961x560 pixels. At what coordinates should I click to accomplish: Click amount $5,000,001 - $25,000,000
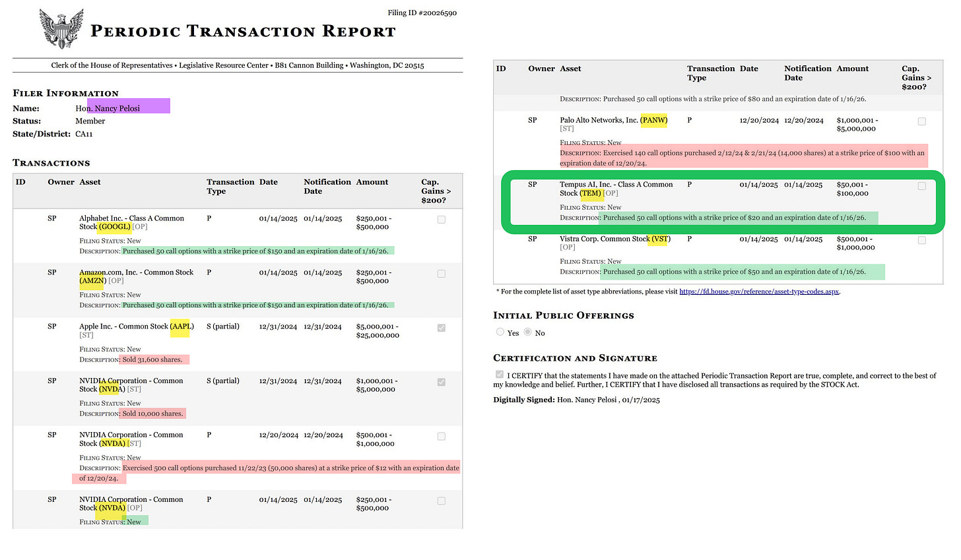378,330
